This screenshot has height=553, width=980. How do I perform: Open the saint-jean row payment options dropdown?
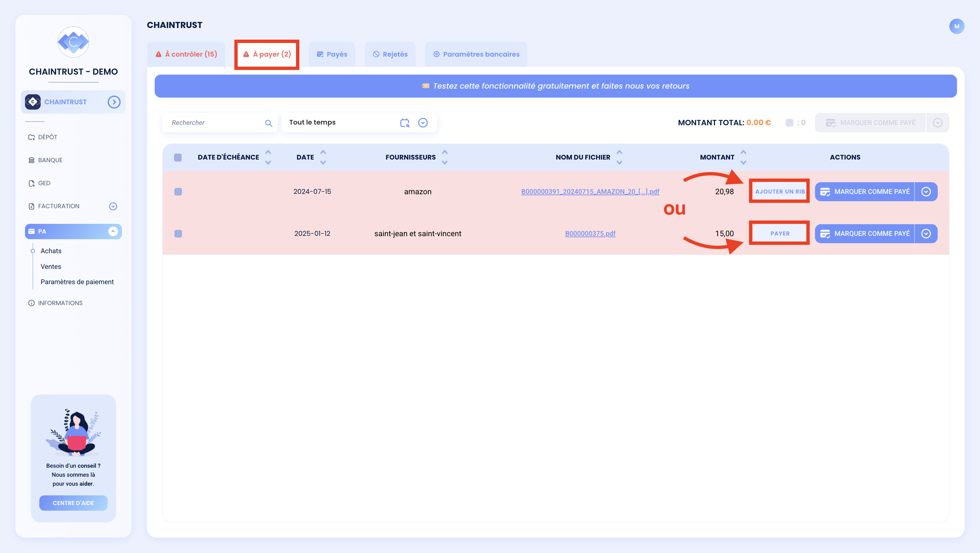point(926,234)
